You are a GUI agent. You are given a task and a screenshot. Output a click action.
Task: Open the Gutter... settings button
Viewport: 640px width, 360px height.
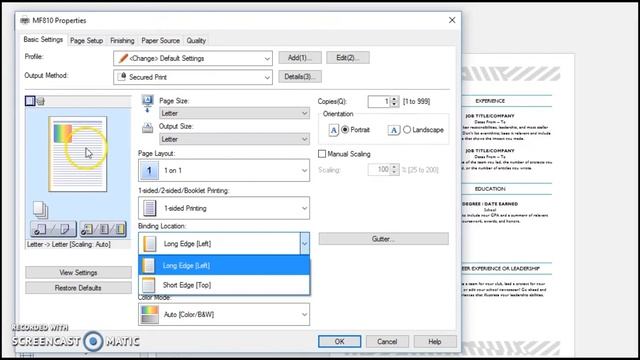point(384,239)
